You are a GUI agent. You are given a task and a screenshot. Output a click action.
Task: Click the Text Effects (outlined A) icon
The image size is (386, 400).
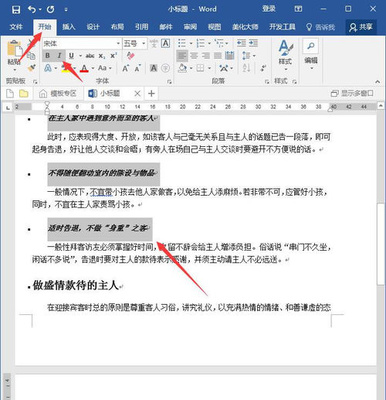(x=48, y=68)
